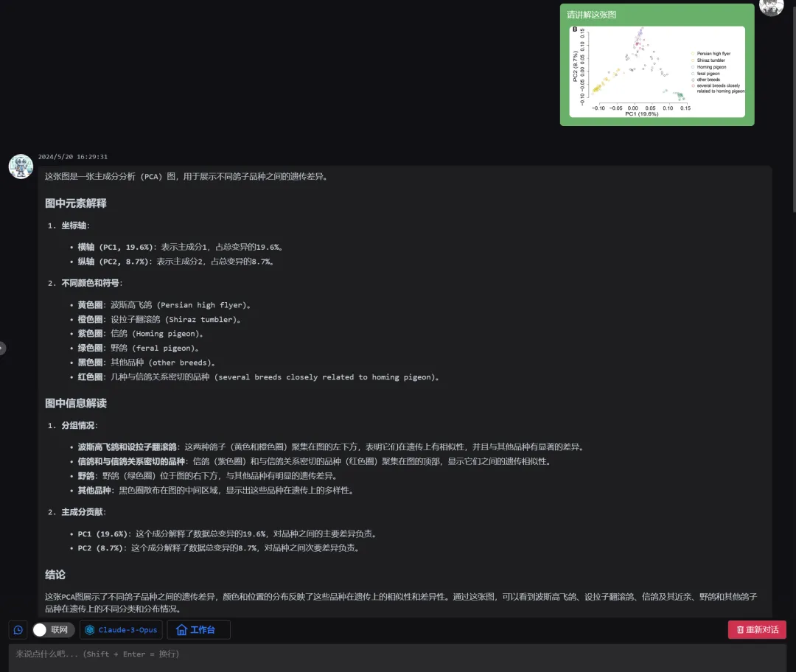Click the 橙色圈 Shiraz tumbler line

coord(159,320)
